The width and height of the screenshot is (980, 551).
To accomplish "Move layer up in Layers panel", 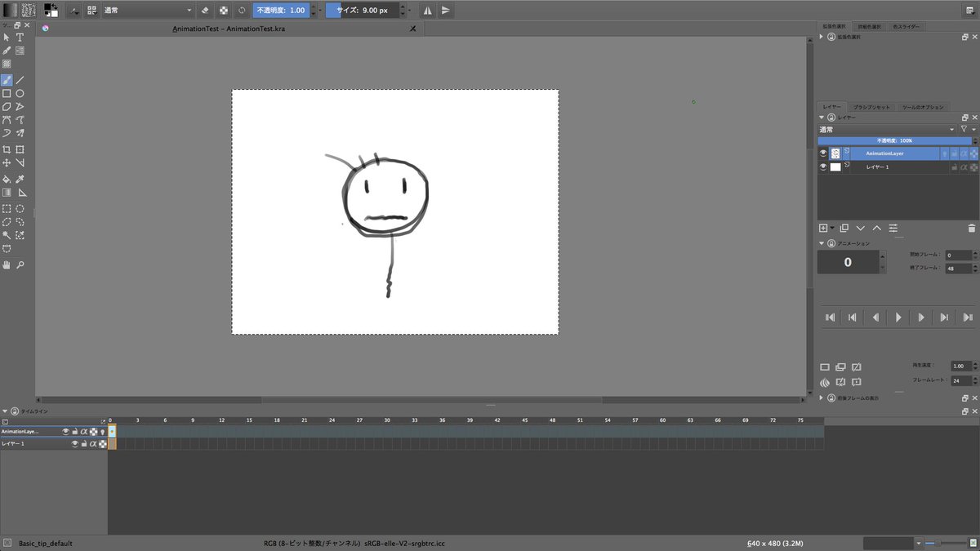I will pos(876,228).
